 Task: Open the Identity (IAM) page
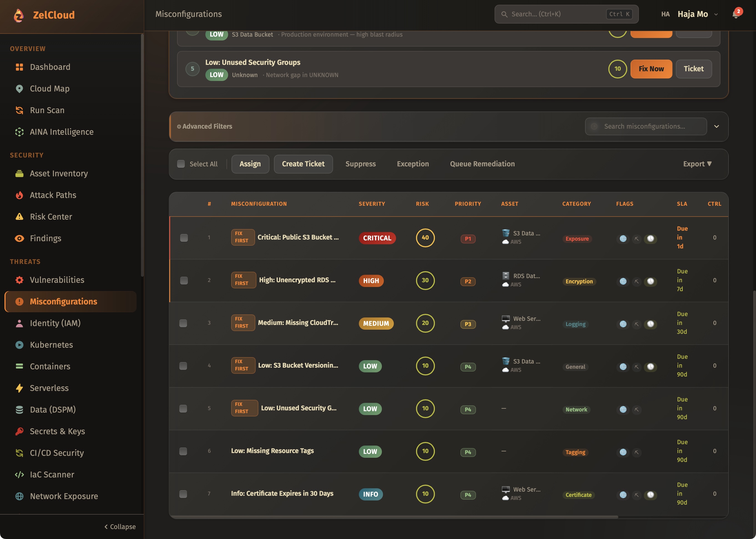point(55,323)
